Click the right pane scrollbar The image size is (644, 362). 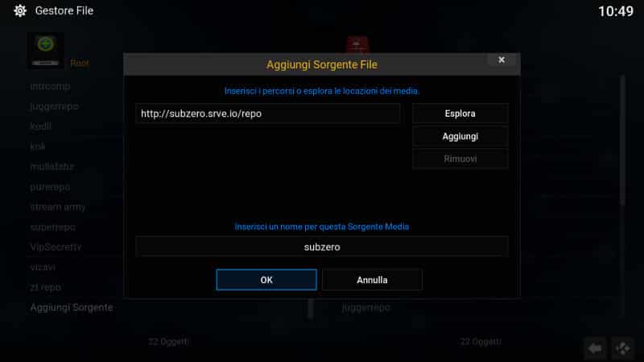click(x=622, y=139)
